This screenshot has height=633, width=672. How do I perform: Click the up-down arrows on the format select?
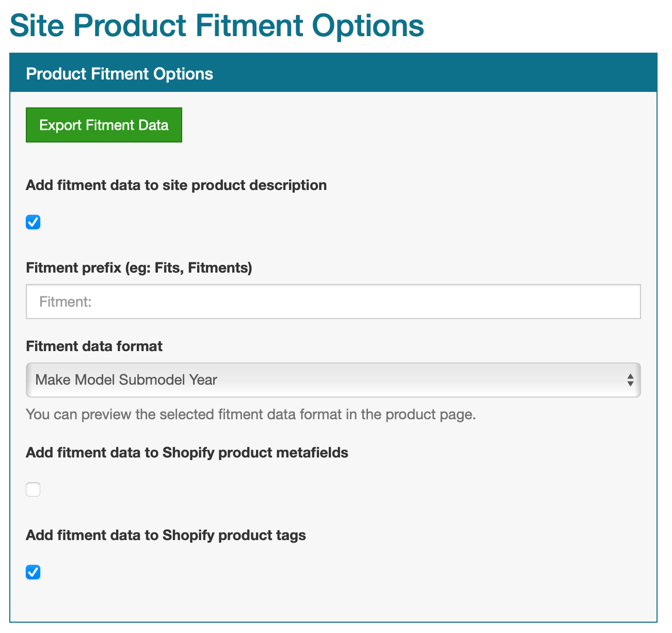(630, 381)
